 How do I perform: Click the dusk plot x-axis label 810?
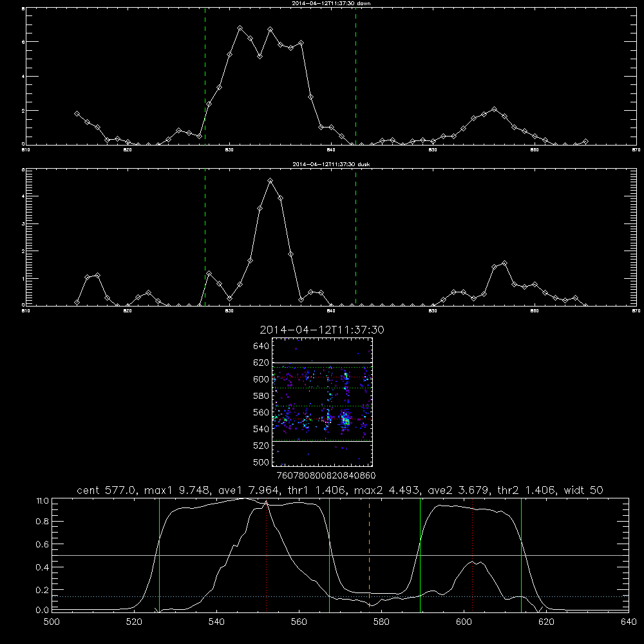pos(26,311)
